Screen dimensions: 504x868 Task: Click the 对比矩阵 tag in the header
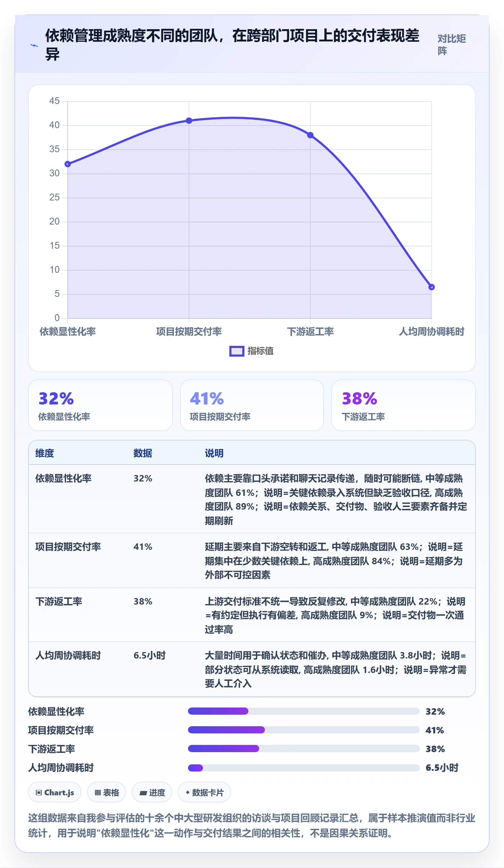point(452,45)
